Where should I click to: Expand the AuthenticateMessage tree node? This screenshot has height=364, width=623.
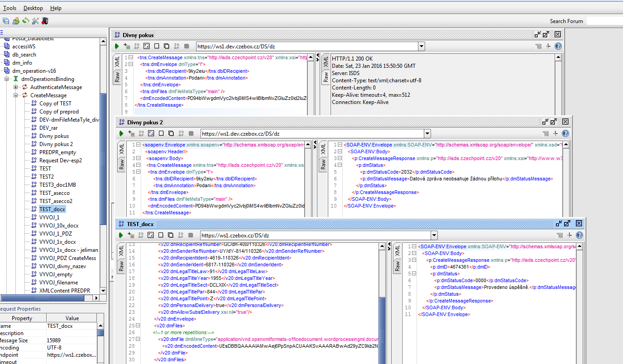click(x=16, y=87)
